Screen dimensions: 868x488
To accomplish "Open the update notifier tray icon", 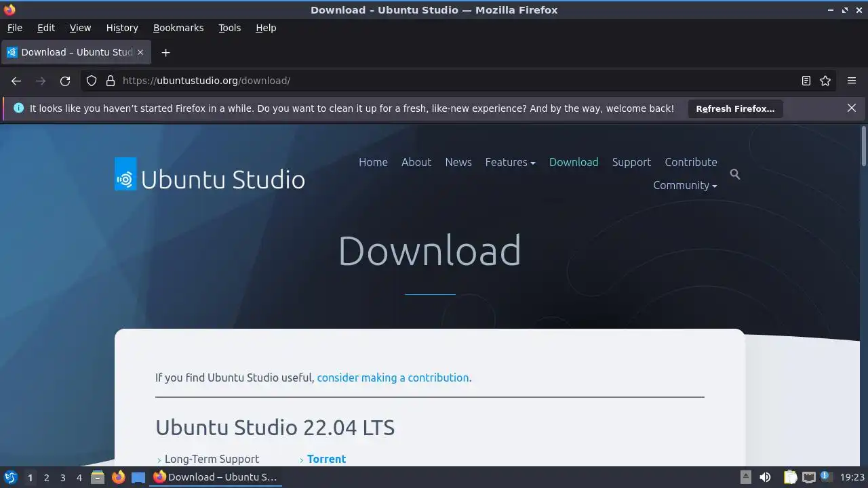I will click(826, 477).
